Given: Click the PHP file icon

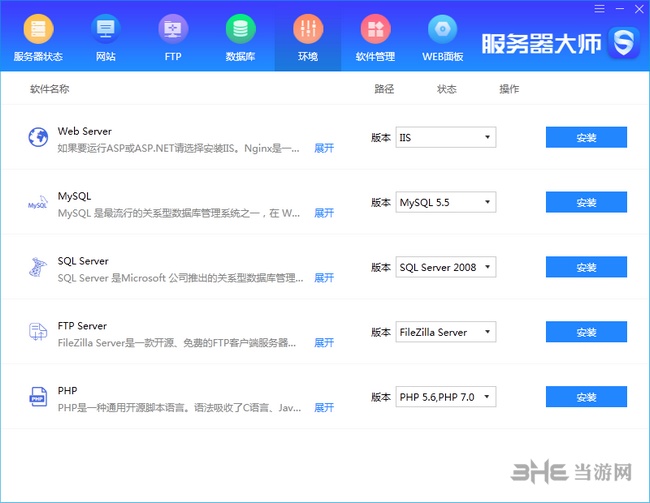Looking at the screenshot, I should (x=38, y=397).
